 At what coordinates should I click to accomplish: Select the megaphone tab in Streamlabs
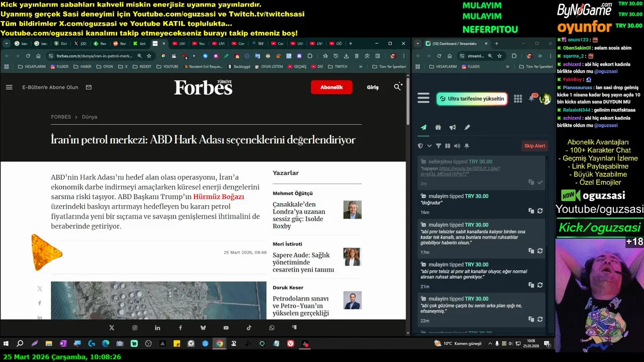click(453, 128)
